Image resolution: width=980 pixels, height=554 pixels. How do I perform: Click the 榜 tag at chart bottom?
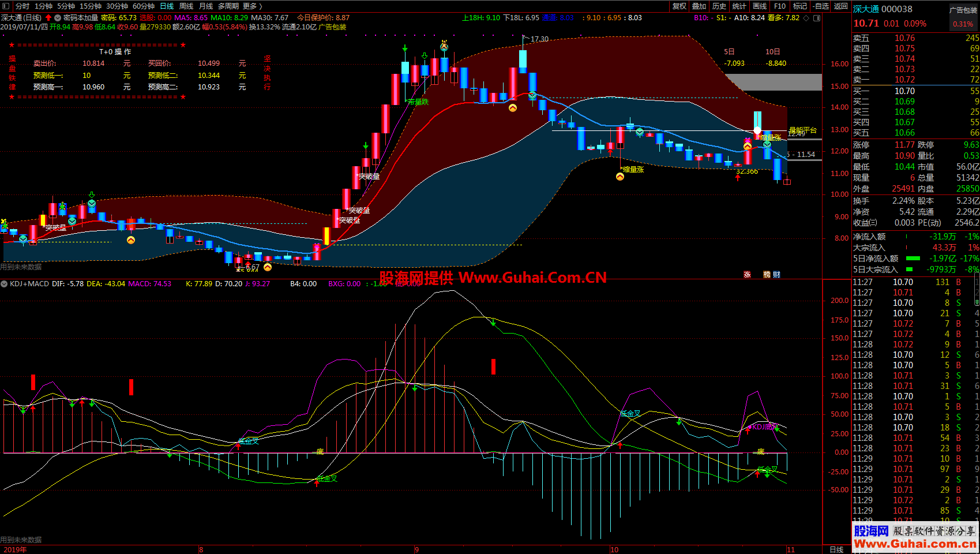(x=767, y=275)
